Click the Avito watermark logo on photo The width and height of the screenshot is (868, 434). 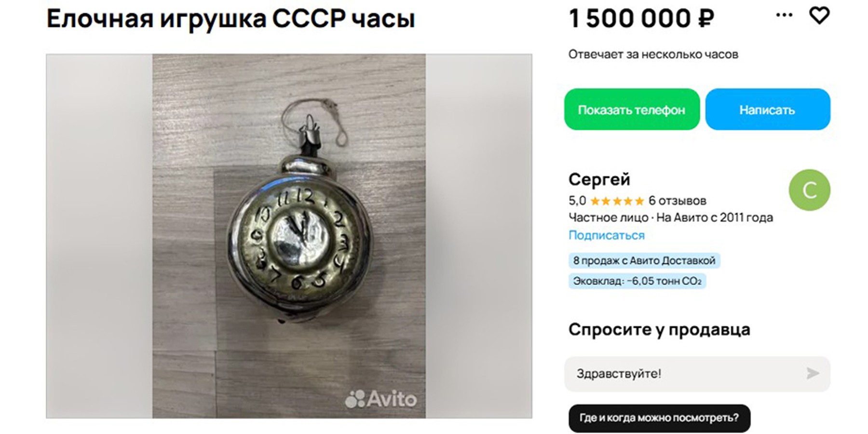pyautogui.click(x=380, y=399)
